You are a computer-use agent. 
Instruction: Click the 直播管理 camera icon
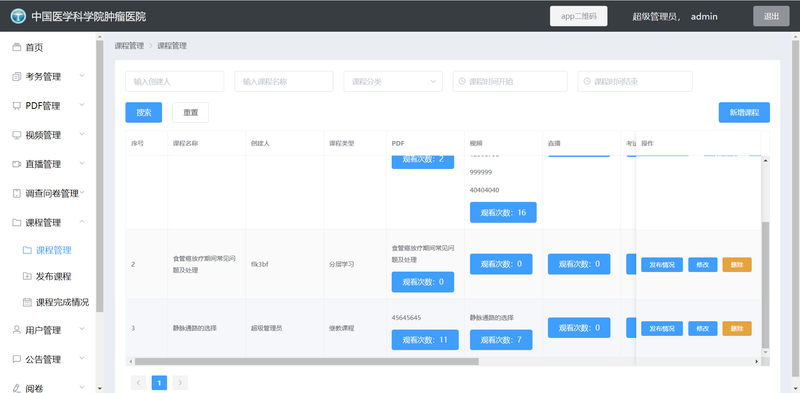coord(16,164)
